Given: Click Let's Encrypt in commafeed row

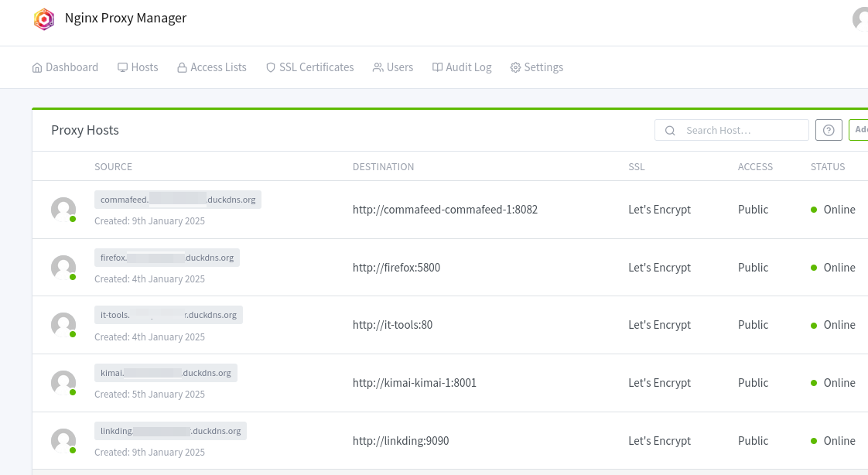Looking at the screenshot, I should pyautogui.click(x=659, y=210).
